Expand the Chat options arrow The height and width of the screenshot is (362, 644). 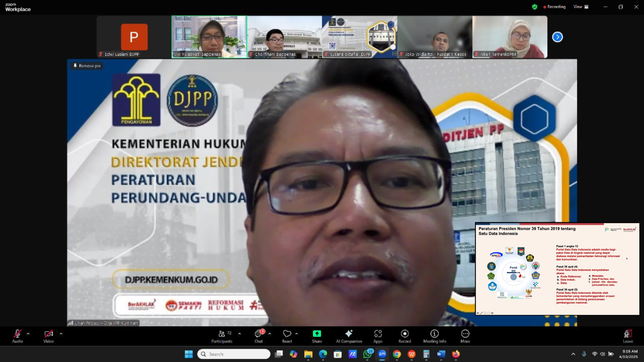[270, 334]
